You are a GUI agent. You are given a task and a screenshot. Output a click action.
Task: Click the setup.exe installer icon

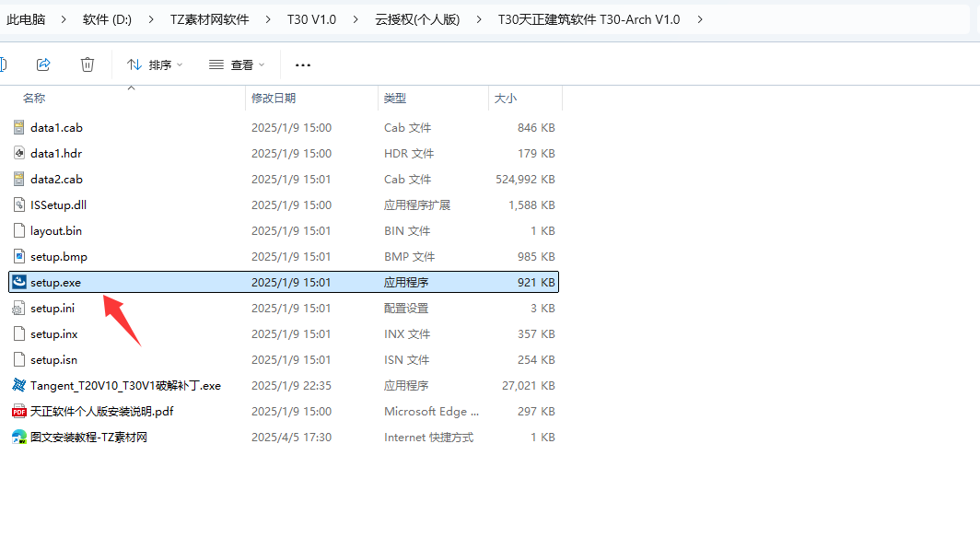(19, 282)
